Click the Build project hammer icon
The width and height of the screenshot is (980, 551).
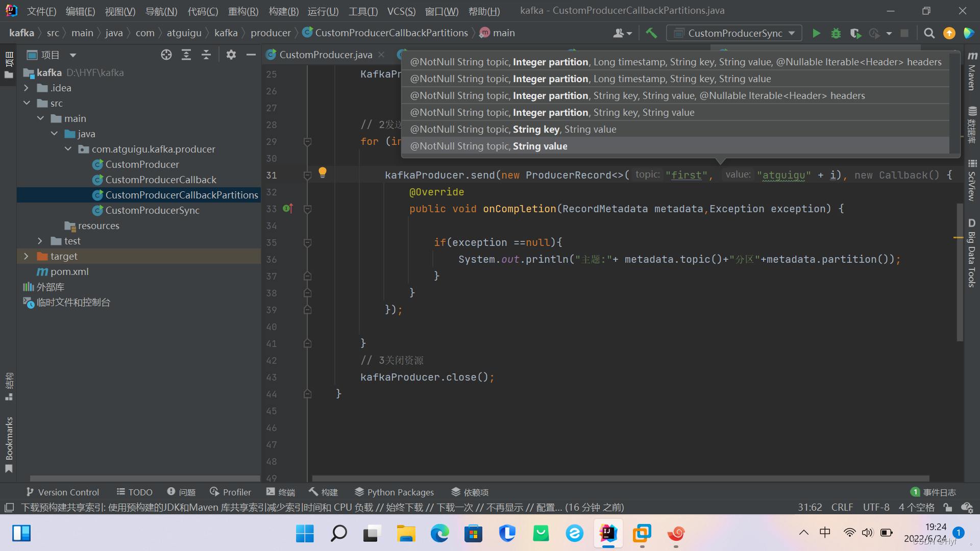(651, 33)
